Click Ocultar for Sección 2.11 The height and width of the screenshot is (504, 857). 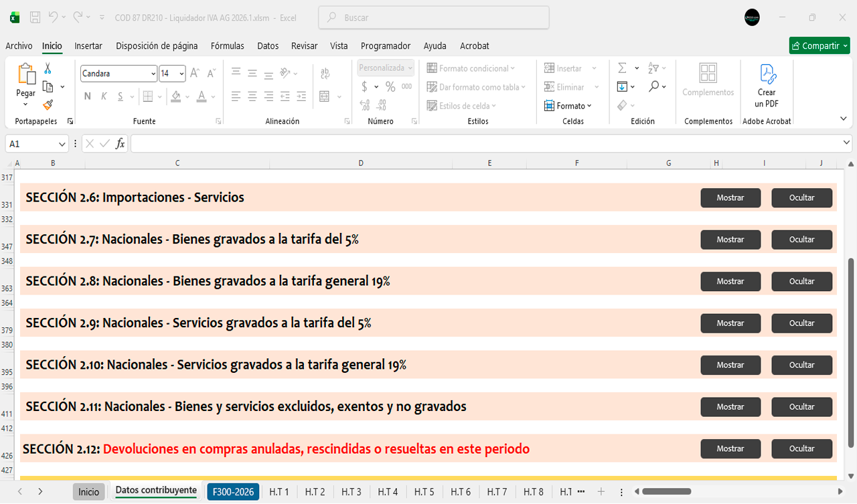[801, 407]
